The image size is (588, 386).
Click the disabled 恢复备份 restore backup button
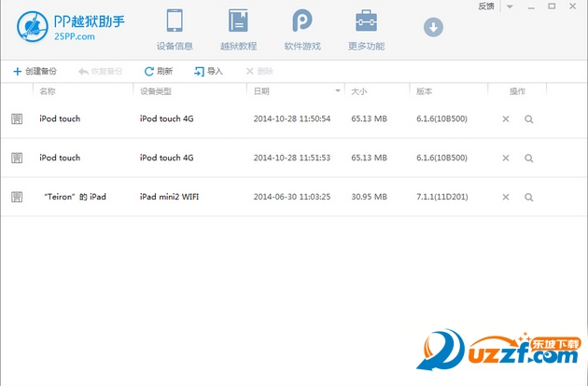pos(100,71)
